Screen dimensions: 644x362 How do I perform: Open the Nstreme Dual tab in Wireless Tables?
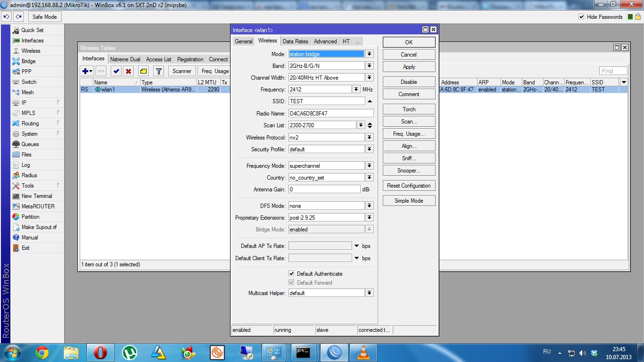point(125,59)
